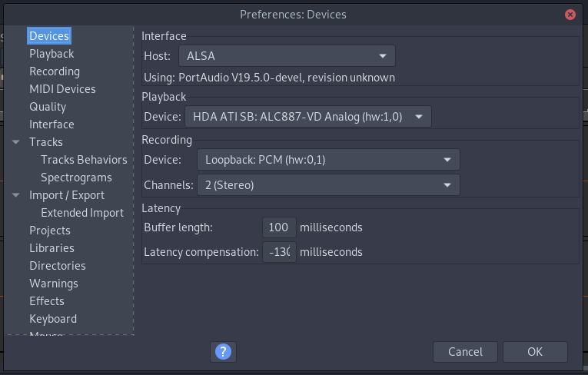Viewport: 588px width, 375px height.
Task: Select Warnings category
Action: pyautogui.click(x=54, y=284)
